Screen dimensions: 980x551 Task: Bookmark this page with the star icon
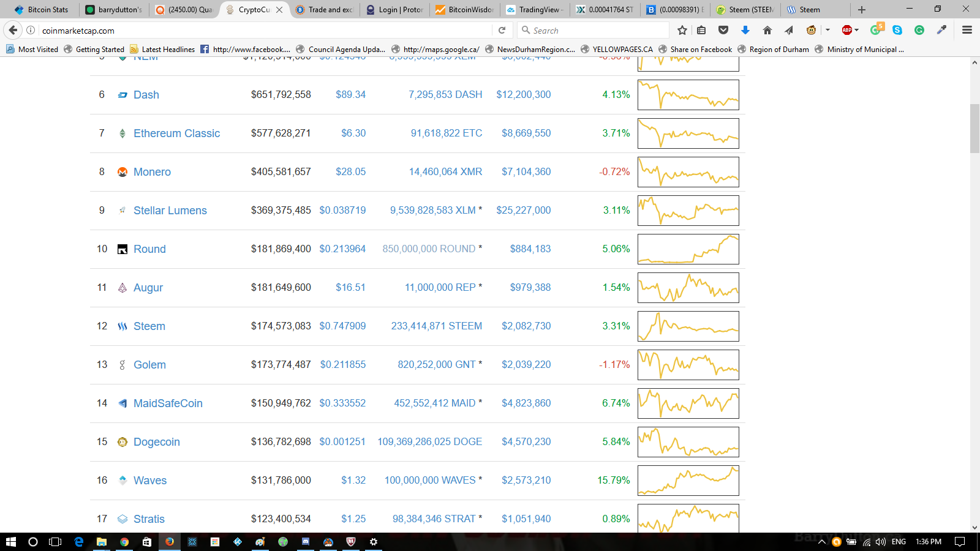point(682,30)
